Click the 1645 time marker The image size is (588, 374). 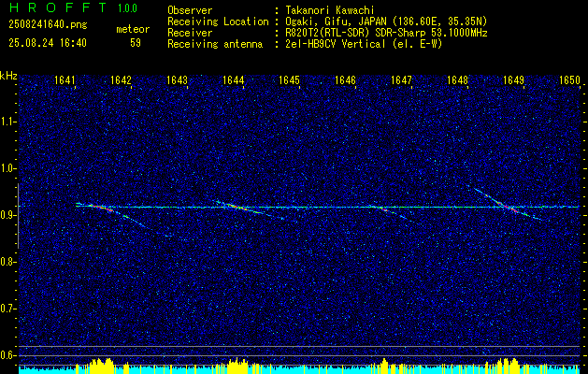coord(289,80)
